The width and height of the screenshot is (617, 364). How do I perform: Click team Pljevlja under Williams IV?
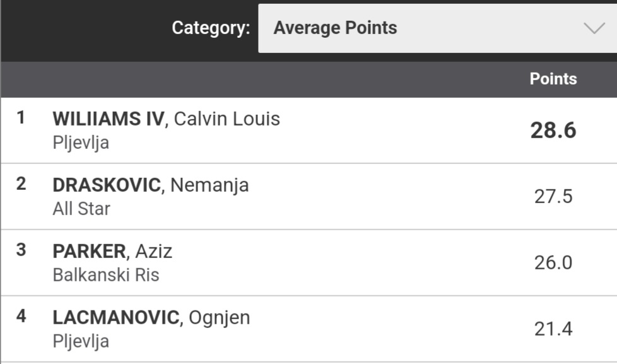click(81, 143)
